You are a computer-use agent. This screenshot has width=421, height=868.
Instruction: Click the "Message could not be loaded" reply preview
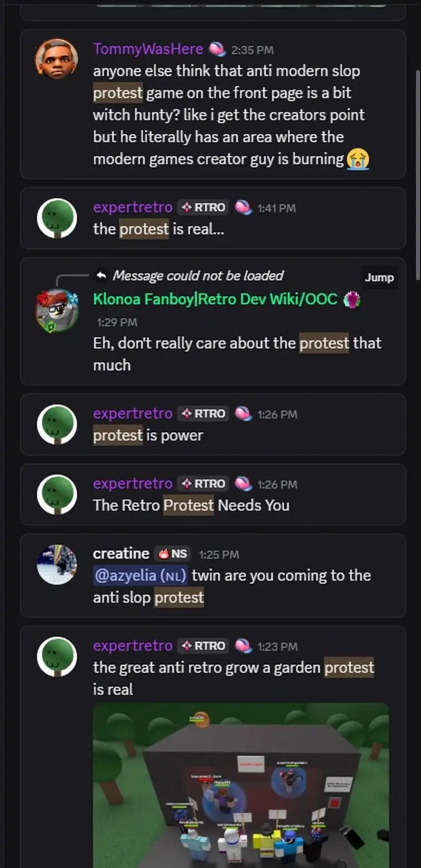coord(198,276)
